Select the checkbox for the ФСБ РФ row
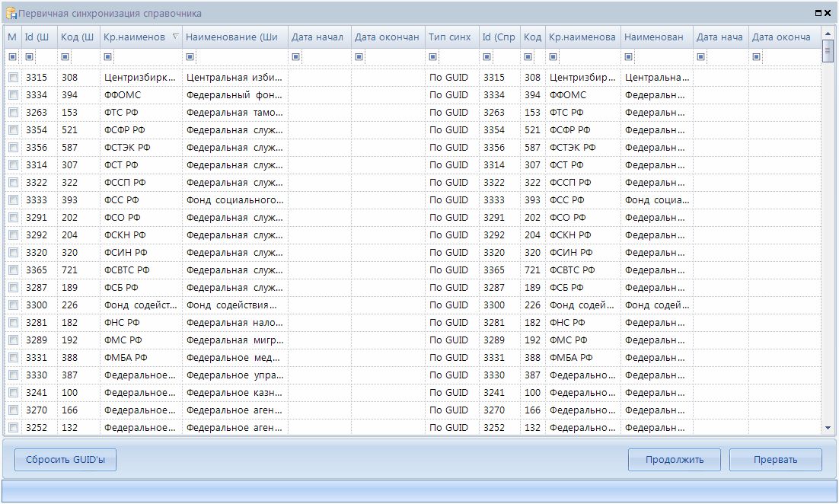This screenshot has height=504, width=839. (x=13, y=288)
